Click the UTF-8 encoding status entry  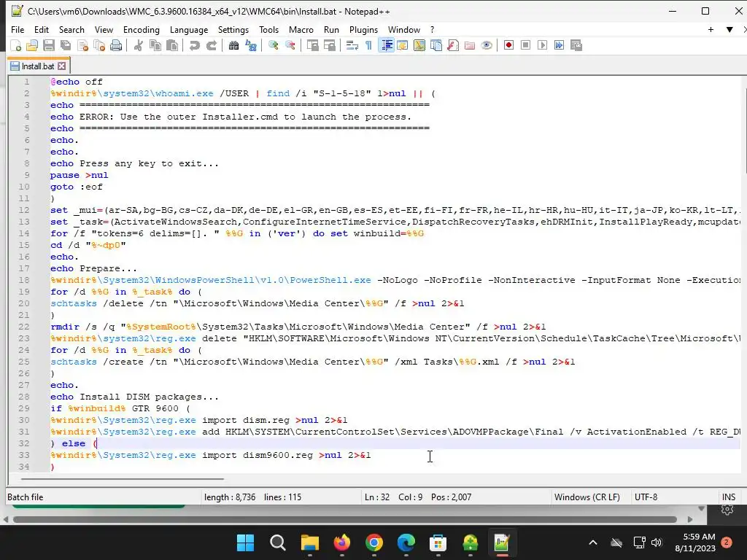pos(646,497)
